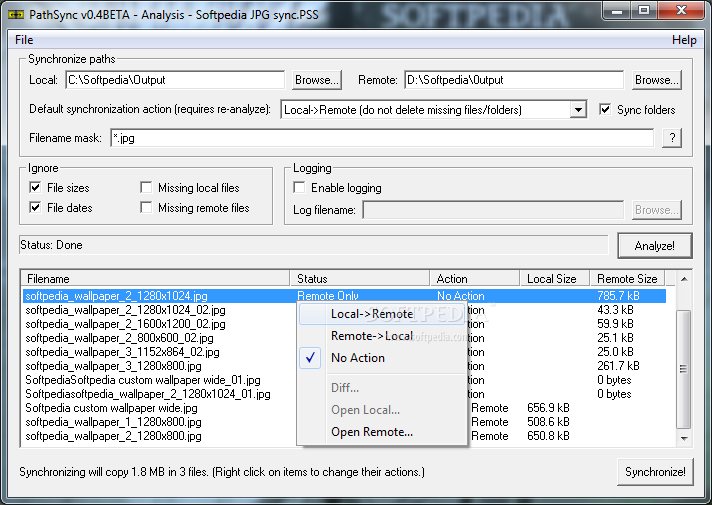712x505 pixels.
Task: Select row Softpediasoftpedia_wallpaper_2_1280x1024_01.jpg
Action: coord(344,394)
